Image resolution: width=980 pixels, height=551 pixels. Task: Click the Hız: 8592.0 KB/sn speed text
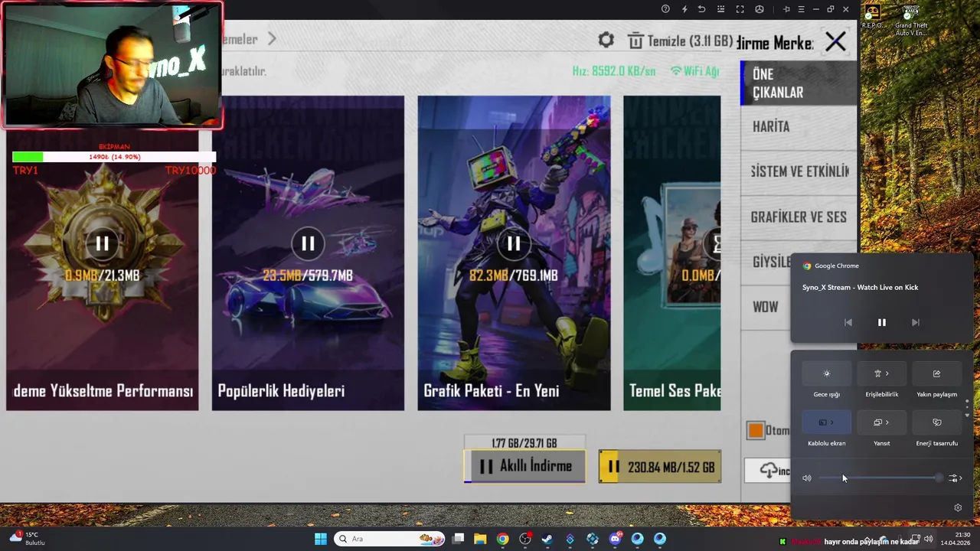click(x=614, y=71)
